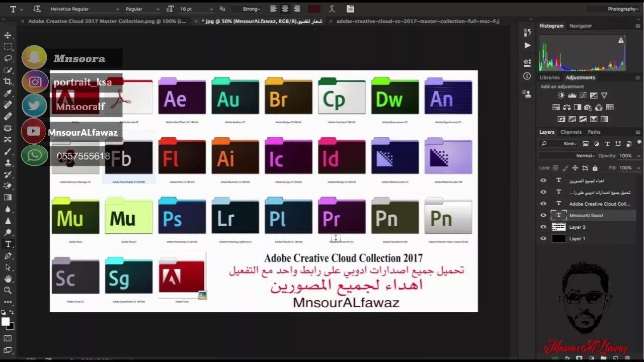Open the Character and Paragraph panels
This screenshot has width=644, height=362.
350,9
